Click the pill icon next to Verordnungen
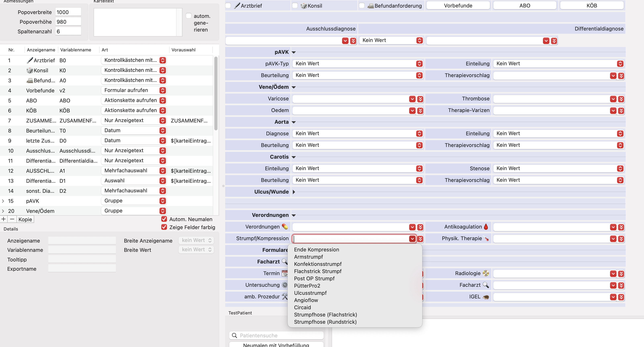 coord(284,227)
